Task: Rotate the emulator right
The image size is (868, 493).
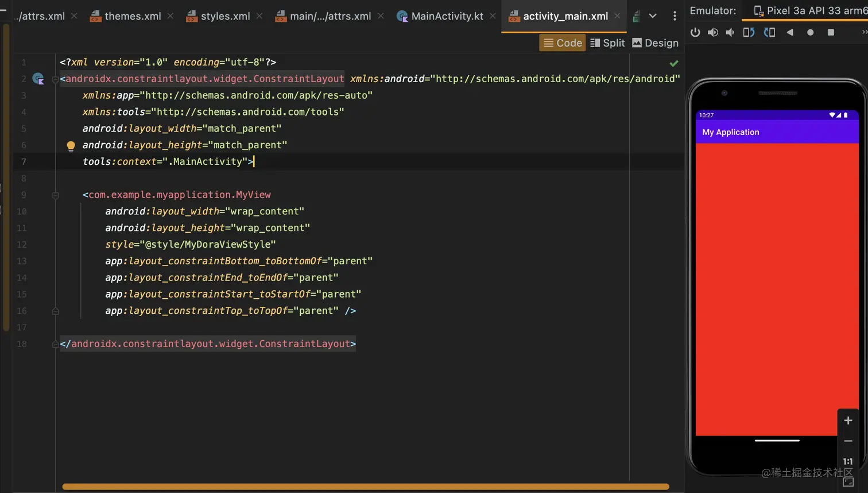Action: point(769,32)
